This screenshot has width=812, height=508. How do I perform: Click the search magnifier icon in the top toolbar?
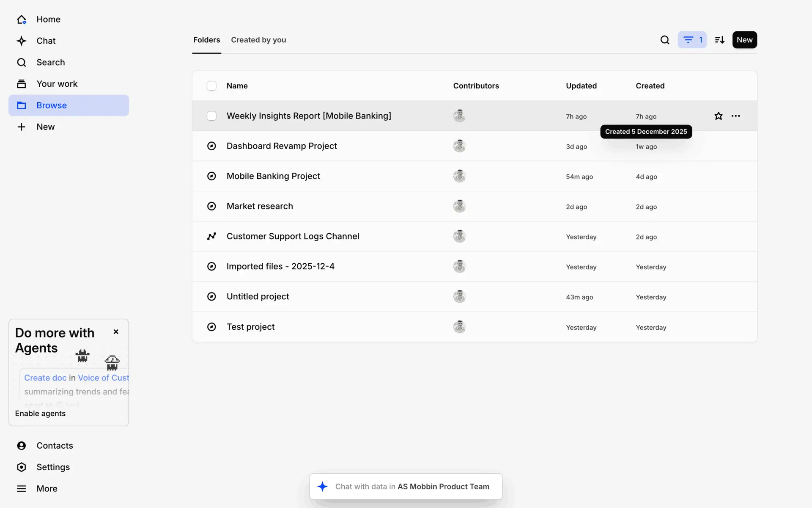point(664,40)
